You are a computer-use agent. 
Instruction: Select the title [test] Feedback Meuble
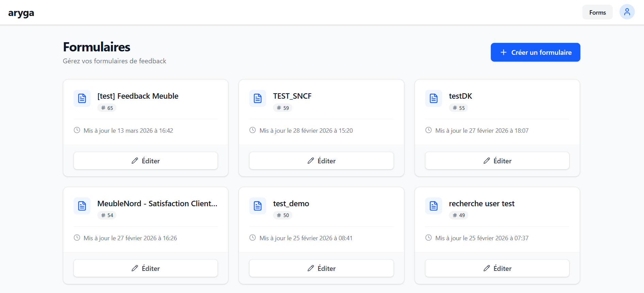(138, 96)
